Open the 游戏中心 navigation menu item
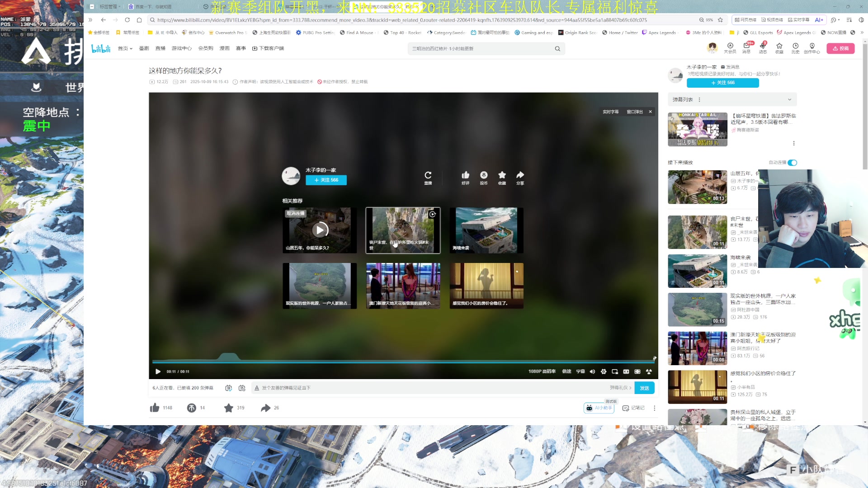 coord(181,48)
